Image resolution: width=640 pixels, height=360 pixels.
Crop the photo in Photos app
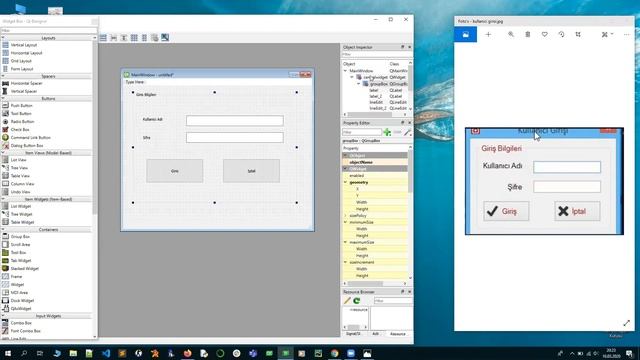(x=578, y=35)
